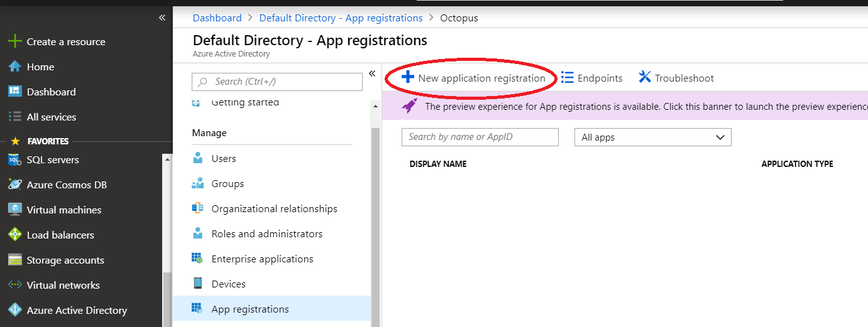Click New application registration button
The width and height of the screenshot is (868, 327).
click(473, 78)
